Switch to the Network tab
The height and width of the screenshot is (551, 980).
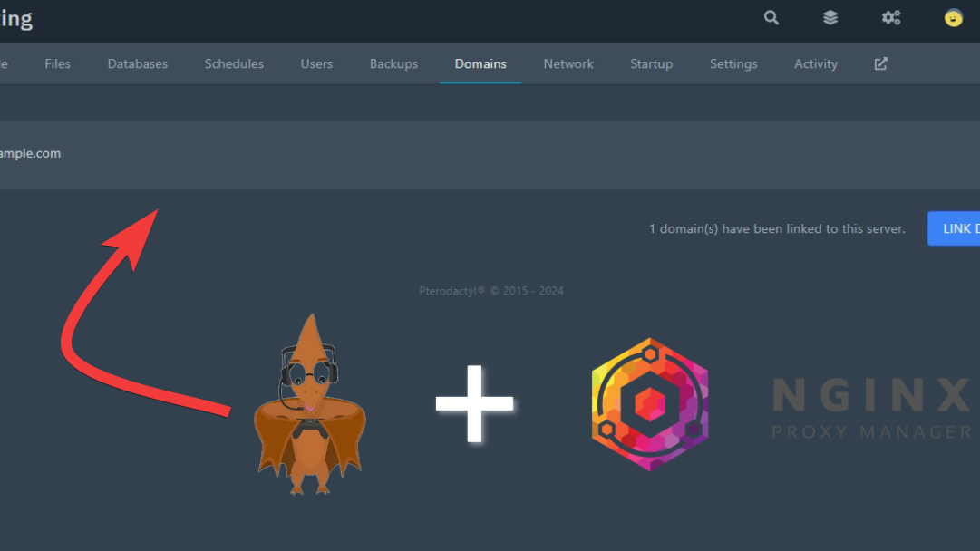click(x=568, y=64)
